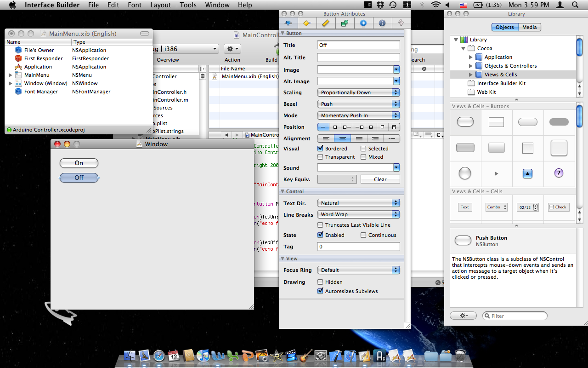Select the help button object in Library
Viewport: 588px width, 368px height.
(x=559, y=173)
